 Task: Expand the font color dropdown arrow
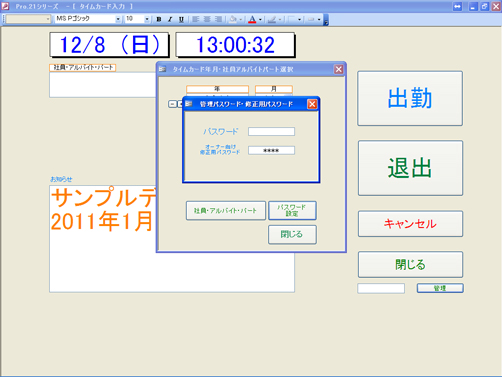260,19
